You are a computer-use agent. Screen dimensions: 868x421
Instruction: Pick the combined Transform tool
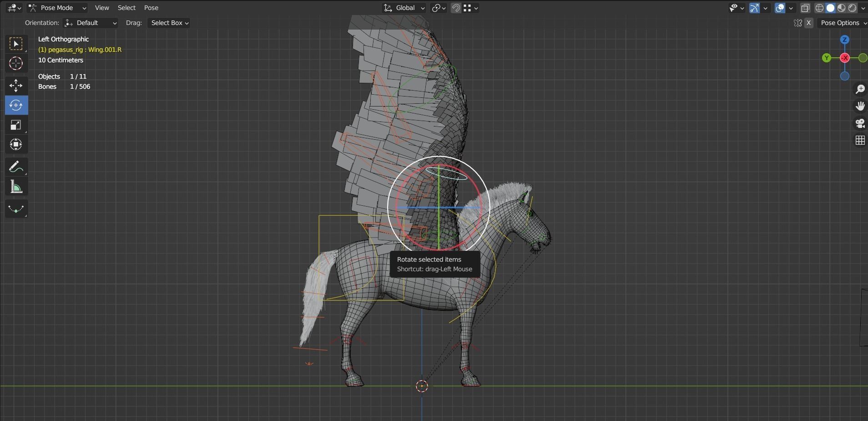(x=16, y=144)
